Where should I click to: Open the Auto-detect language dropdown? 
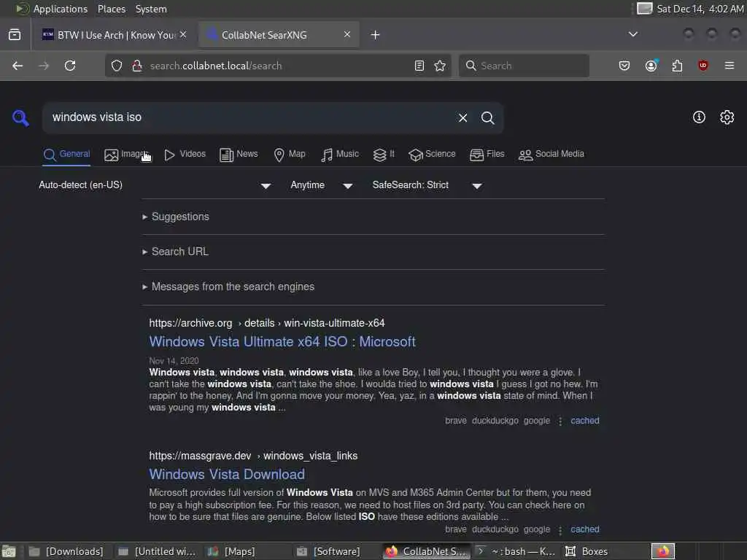155,185
